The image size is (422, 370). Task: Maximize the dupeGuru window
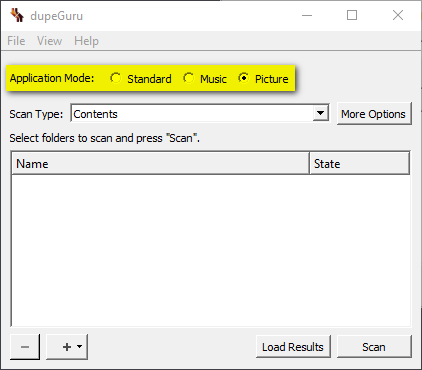[352, 15]
